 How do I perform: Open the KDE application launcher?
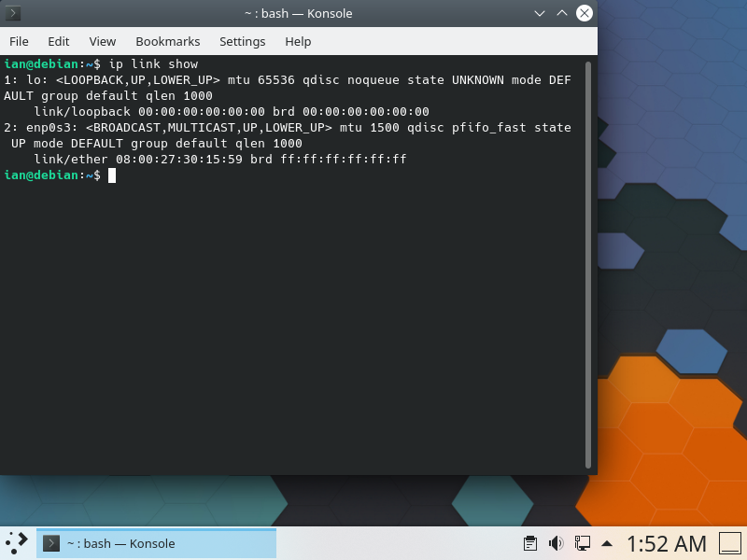click(17, 543)
